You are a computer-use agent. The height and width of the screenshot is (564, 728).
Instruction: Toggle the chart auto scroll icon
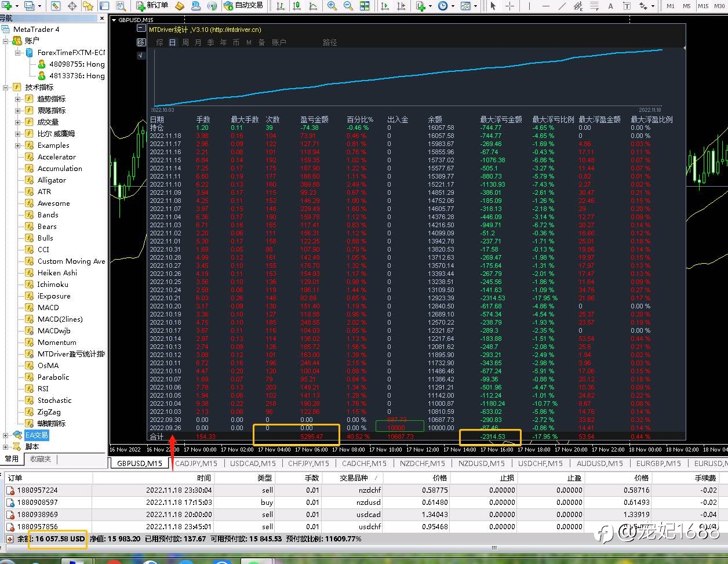tap(385, 6)
